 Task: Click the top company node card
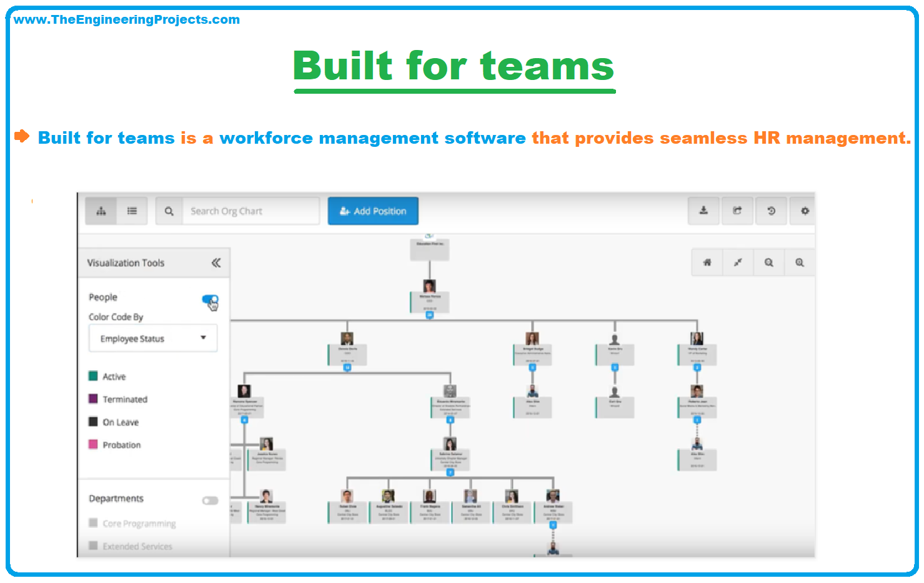click(430, 249)
